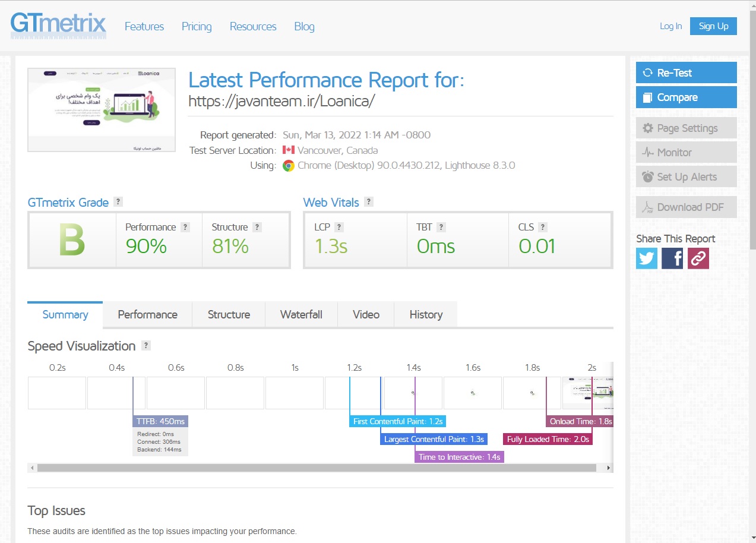Click Fully Loaded Time 2.0s marker
756x543 pixels.
[548, 439]
